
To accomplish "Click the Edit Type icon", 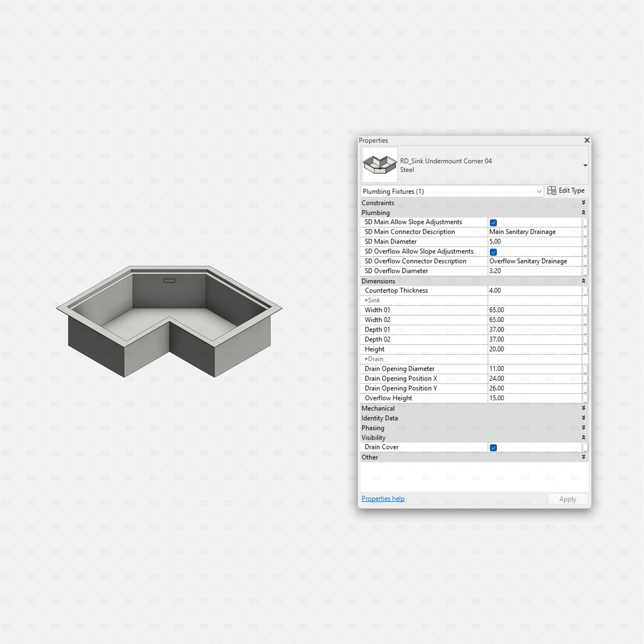I will [552, 190].
